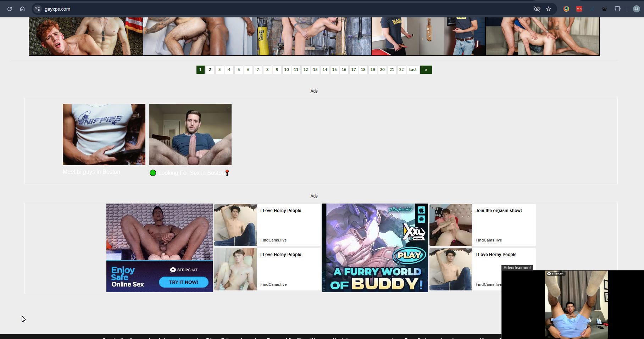This screenshot has width=644, height=339.
Task: Jump to page 5
Action: tap(239, 70)
